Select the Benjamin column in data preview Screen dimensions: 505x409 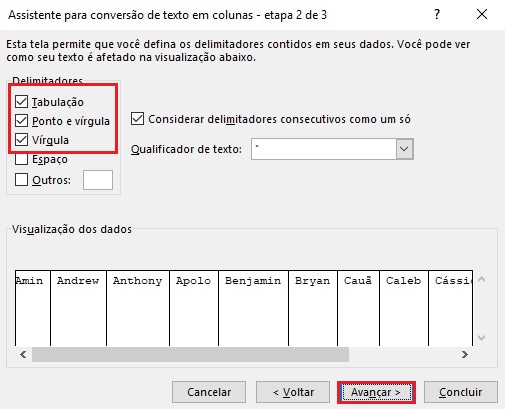253,308
